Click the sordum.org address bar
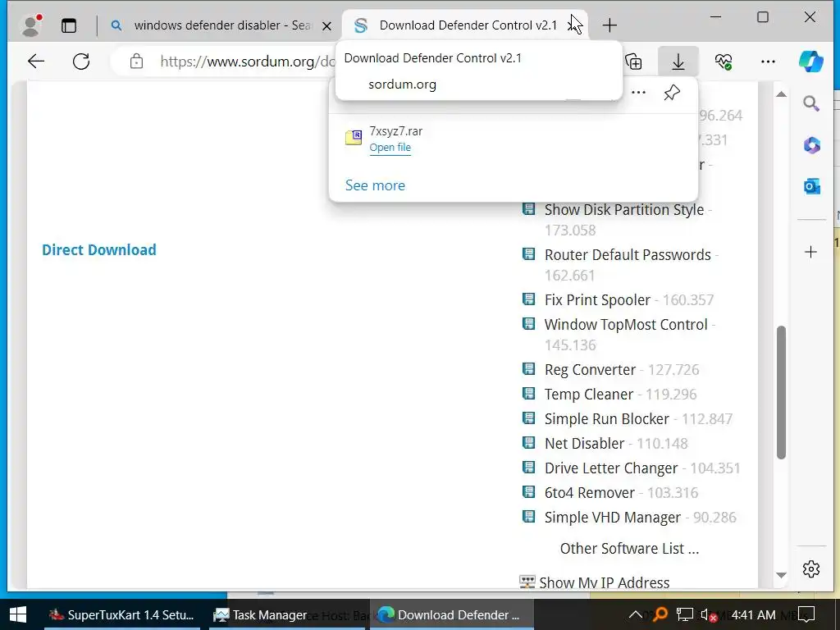840x630 pixels. pyautogui.click(x=248, y=62)
